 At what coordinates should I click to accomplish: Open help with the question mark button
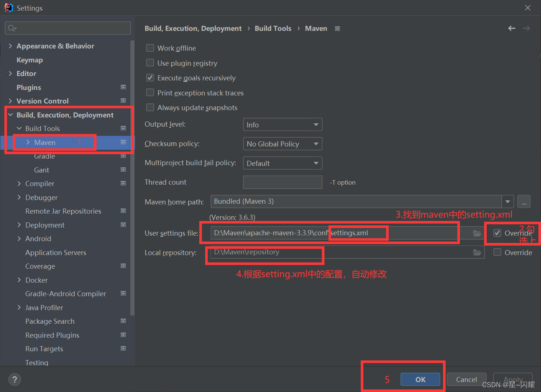click(15, 380)
